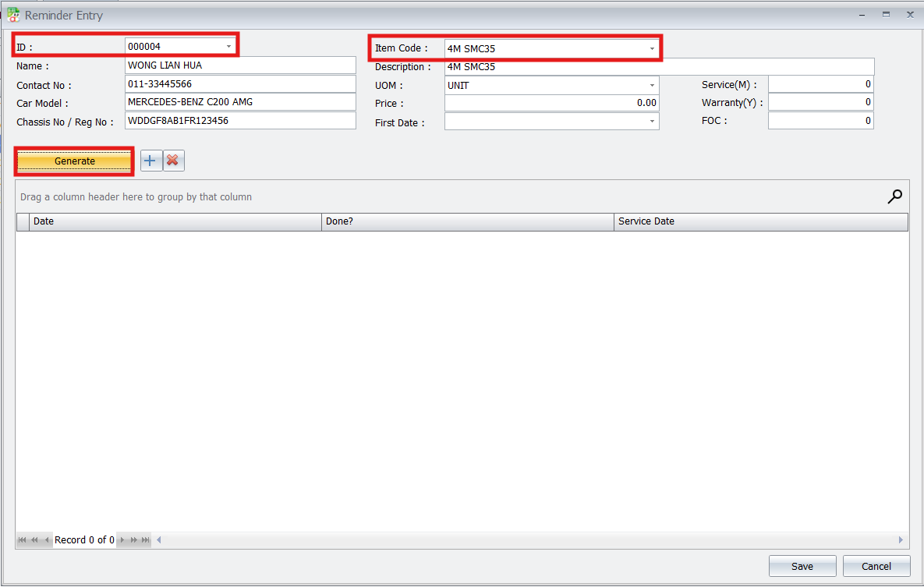Open the First Date picker dropdown
Screen dimensions: 924x587
point(652,122)
